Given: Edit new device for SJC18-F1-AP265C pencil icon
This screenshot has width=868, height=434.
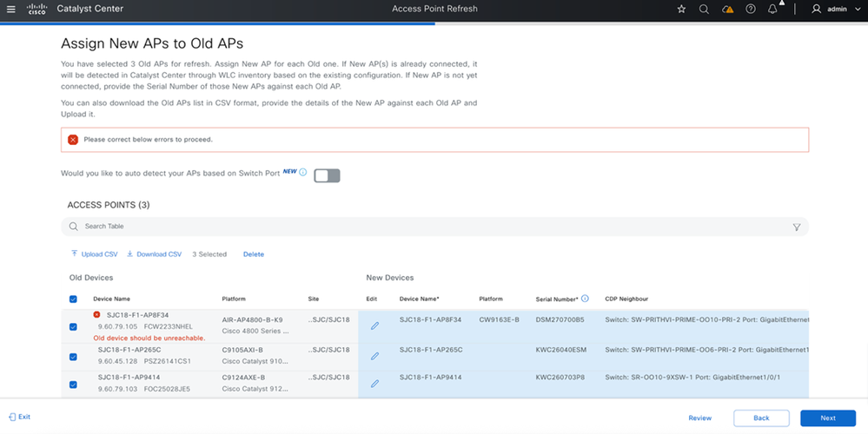Looking at the screenshot, I should (x=374, y=356).
